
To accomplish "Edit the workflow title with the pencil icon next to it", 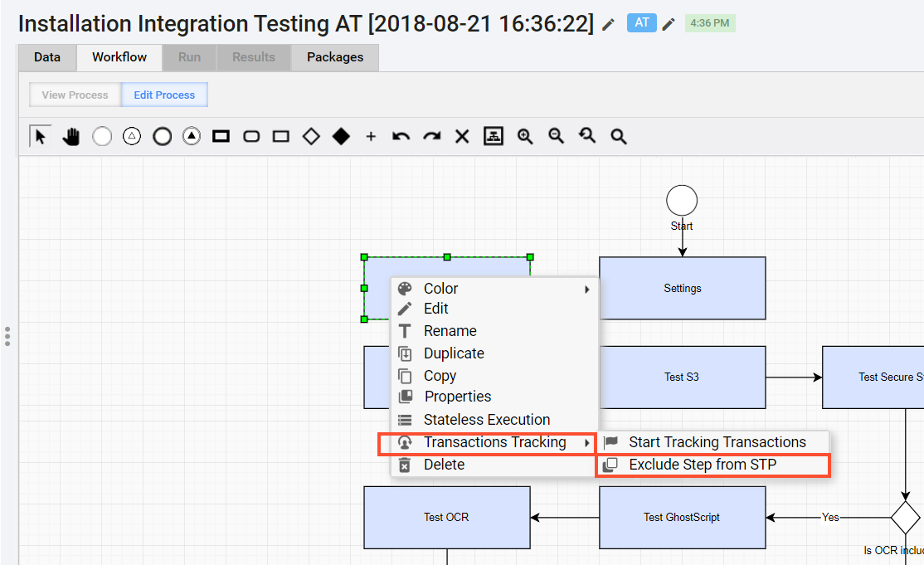I will click(608, 25).
